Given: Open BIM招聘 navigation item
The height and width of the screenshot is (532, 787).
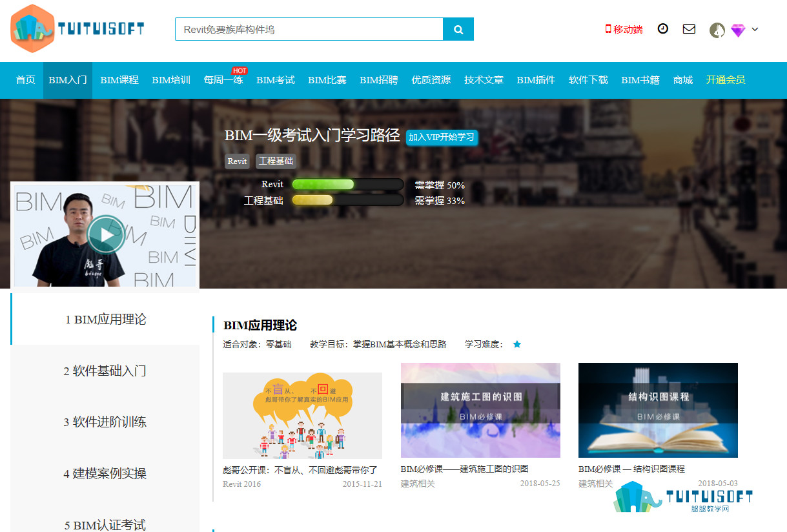Looking at the screenshot, I should pyautogui.click(x=379, y=80).
